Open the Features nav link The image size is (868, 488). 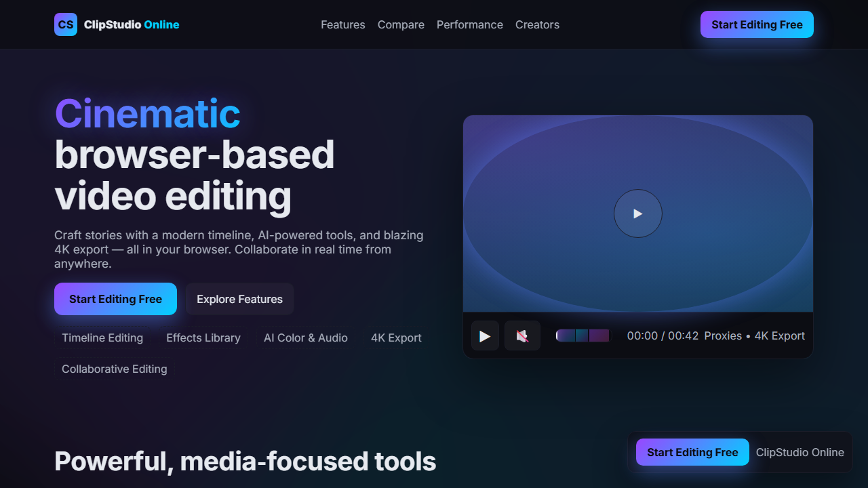(x=343, y=24)
